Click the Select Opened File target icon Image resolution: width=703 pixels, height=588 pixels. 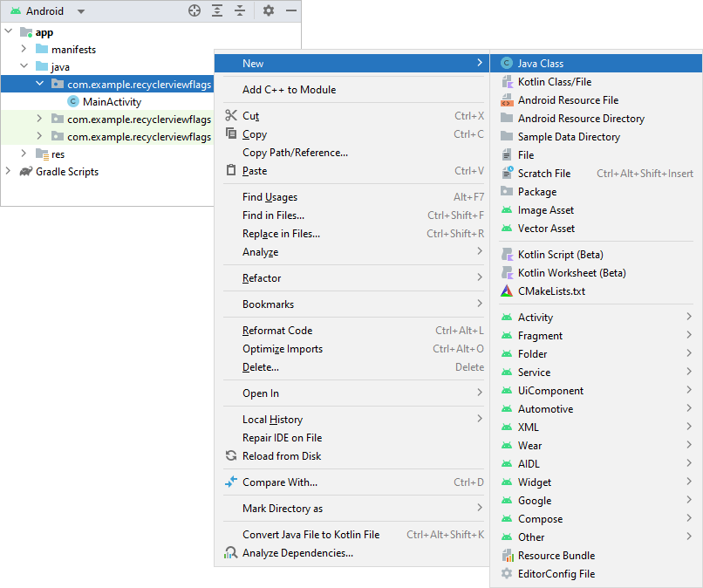click(x=195, y=10)
